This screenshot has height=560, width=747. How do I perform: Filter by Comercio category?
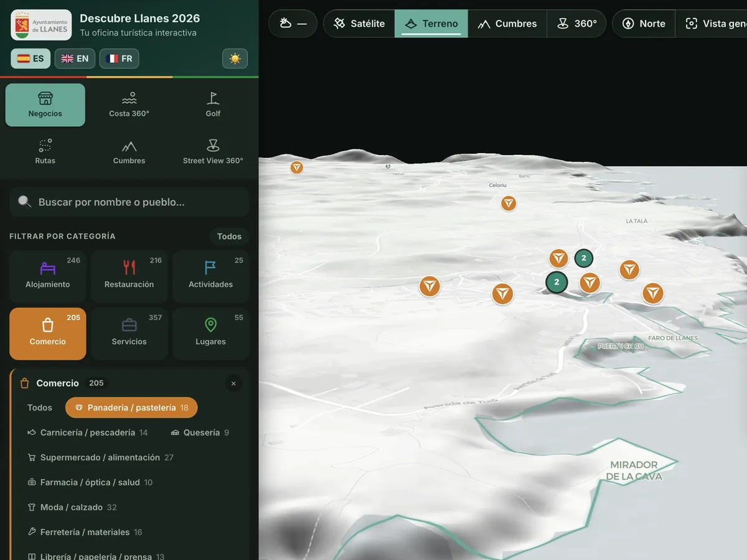(48, 334)
